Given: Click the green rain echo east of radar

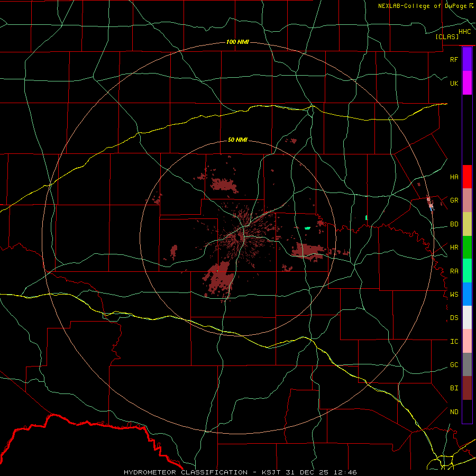Looking at the screenshot, I should coord(307,228).
